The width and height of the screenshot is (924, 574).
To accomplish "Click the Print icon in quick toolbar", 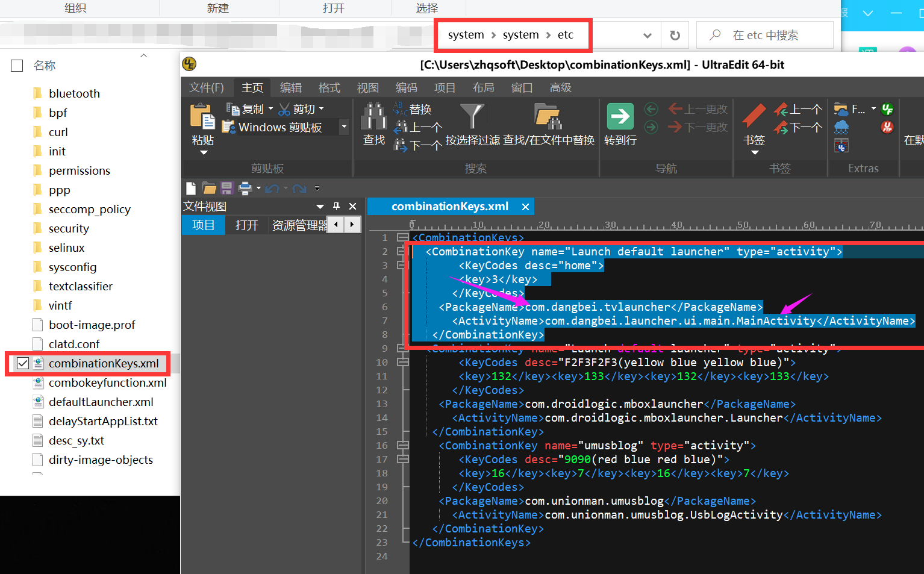I will [x=245, y=189].
